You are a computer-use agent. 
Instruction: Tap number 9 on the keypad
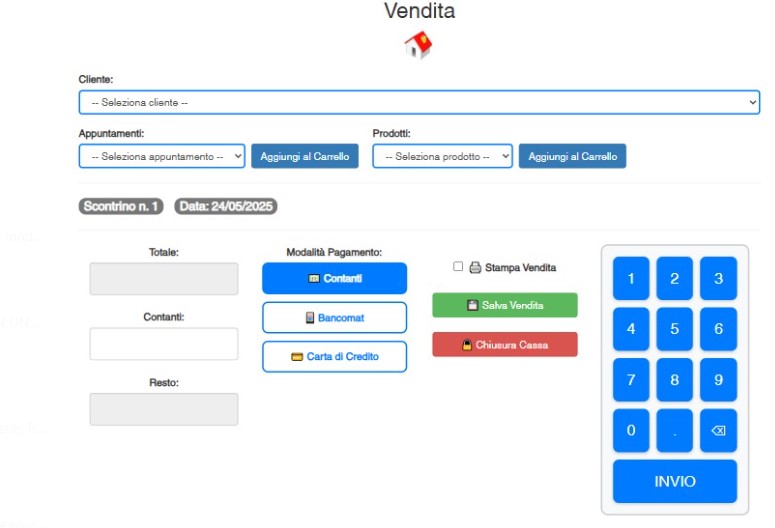(x=718, y=380)
